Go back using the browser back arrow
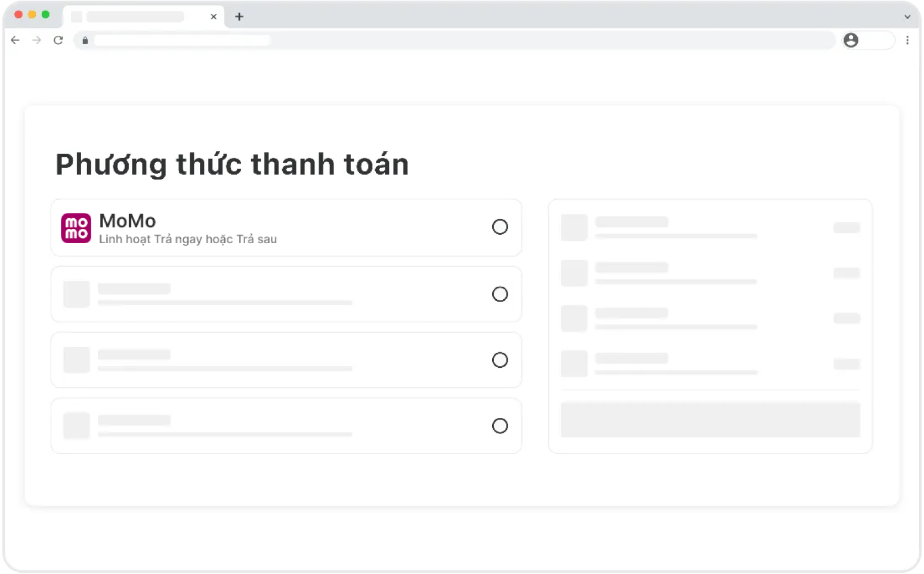 [16, 40]
